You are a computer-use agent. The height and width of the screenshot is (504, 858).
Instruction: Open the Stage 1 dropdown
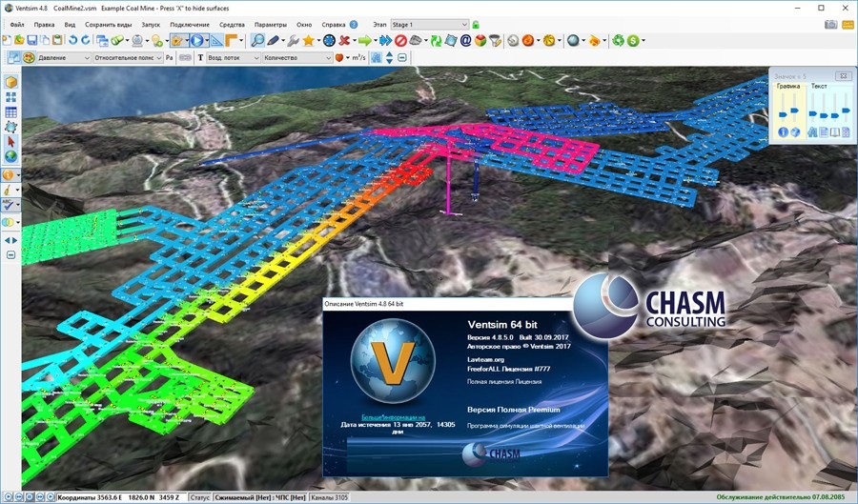(x=430, y=25)
